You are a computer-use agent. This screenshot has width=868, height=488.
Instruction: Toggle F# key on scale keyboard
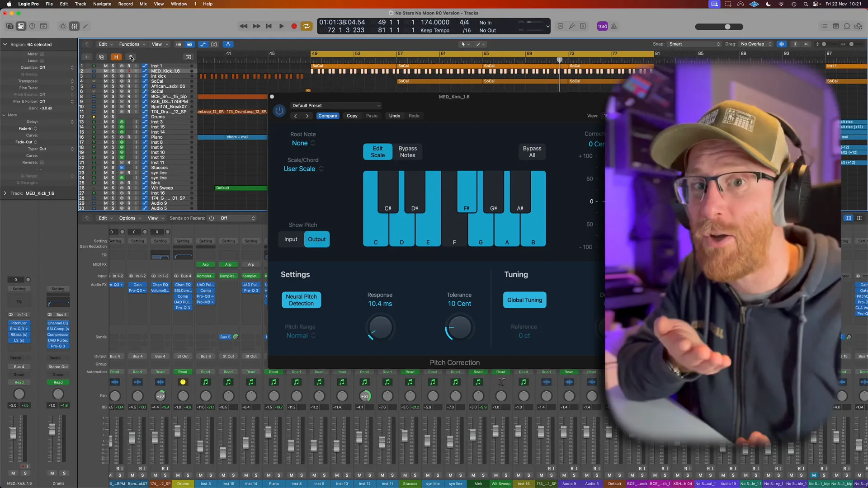pyautogui.click(x=467, y=192)
